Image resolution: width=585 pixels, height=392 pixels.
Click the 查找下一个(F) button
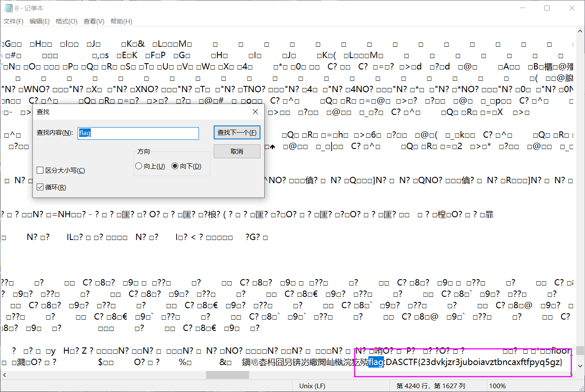tap(237, 133)
